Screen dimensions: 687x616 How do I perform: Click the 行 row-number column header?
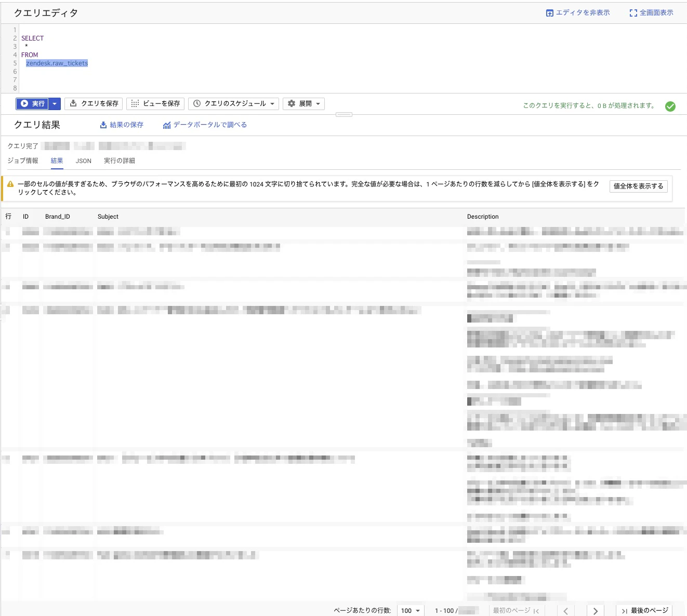[x=8, y=217]
